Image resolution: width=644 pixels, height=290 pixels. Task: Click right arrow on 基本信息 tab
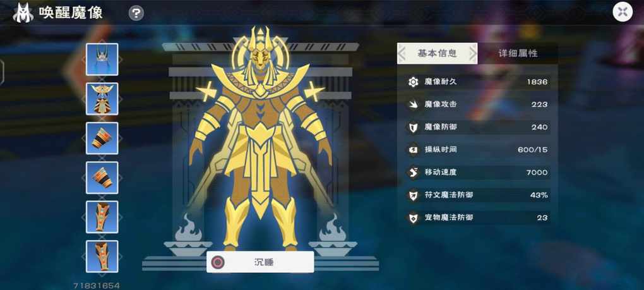pos(472,54)
